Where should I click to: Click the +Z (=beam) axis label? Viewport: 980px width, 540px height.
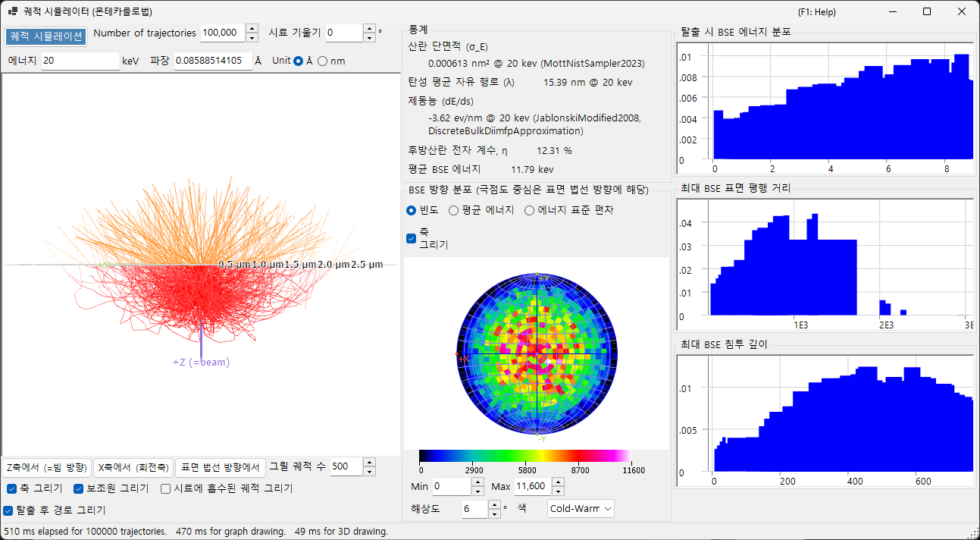pos(201,363)
